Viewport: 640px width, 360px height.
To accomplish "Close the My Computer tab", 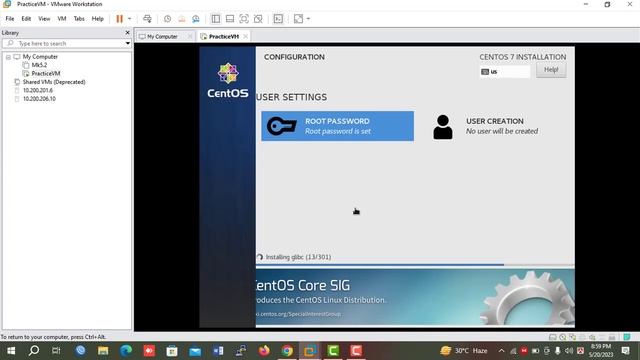I will pos(190,36).
